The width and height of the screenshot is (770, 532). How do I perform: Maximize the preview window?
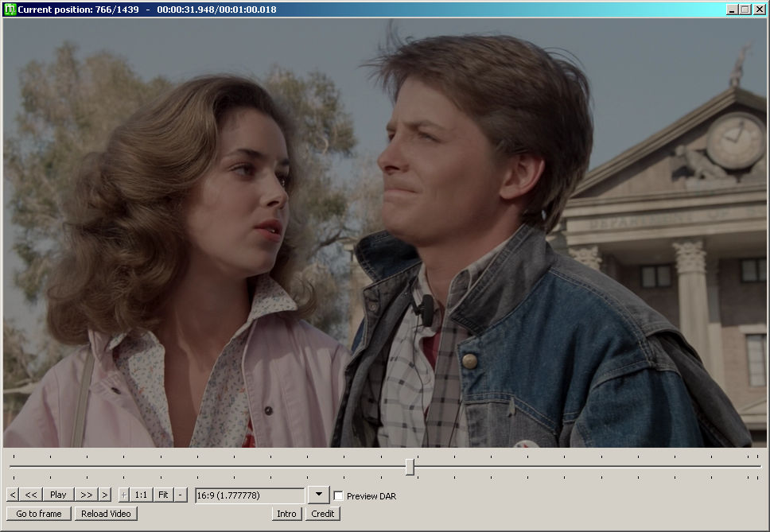pyautogui.click(x=745, y=10)
